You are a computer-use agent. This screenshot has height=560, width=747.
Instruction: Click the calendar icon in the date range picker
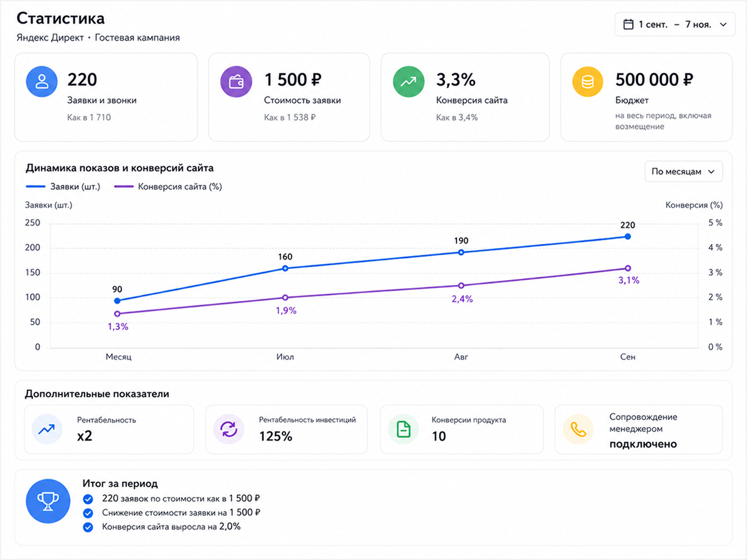click(628, 24)
